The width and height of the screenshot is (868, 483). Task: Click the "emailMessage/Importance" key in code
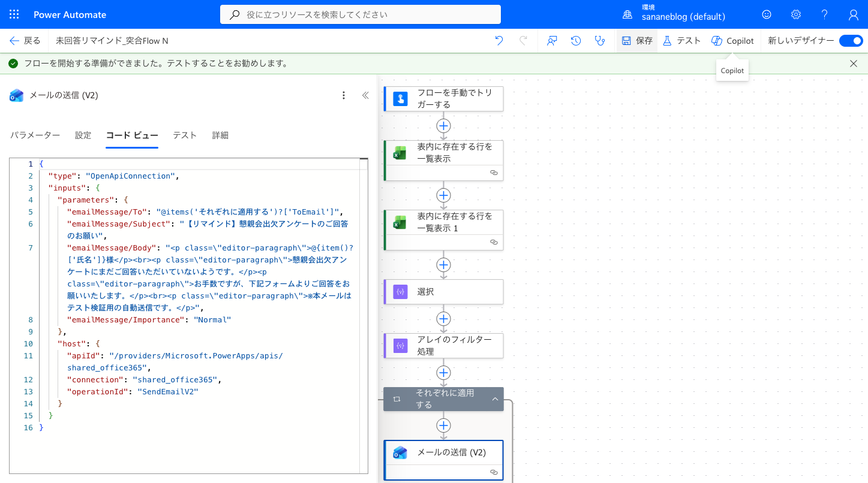[x=125, y=320]
